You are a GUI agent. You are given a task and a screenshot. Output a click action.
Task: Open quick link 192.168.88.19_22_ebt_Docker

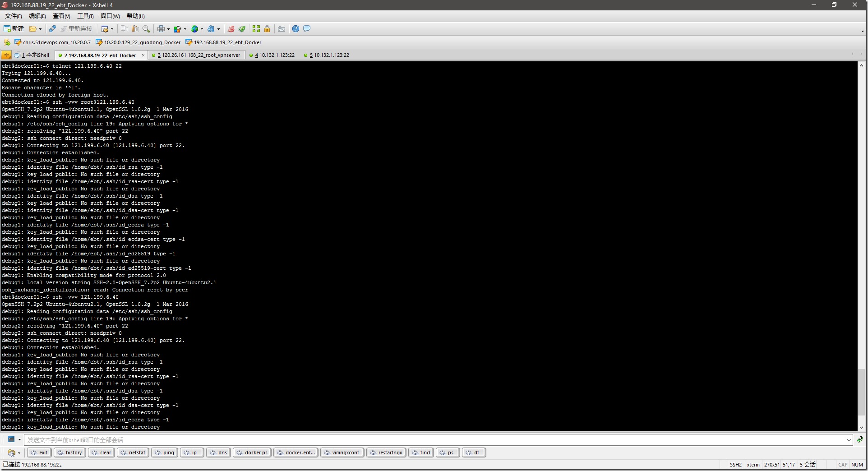223,42
